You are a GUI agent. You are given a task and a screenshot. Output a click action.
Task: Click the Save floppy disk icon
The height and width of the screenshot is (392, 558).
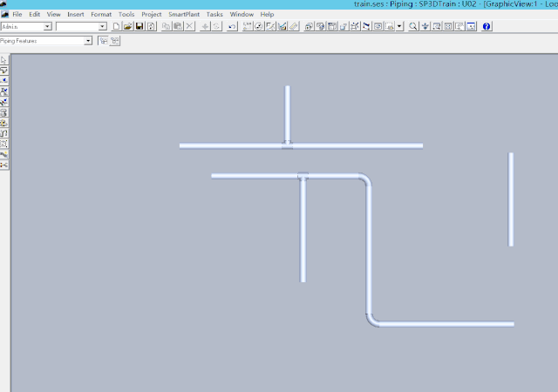click(x=139, y=26)
